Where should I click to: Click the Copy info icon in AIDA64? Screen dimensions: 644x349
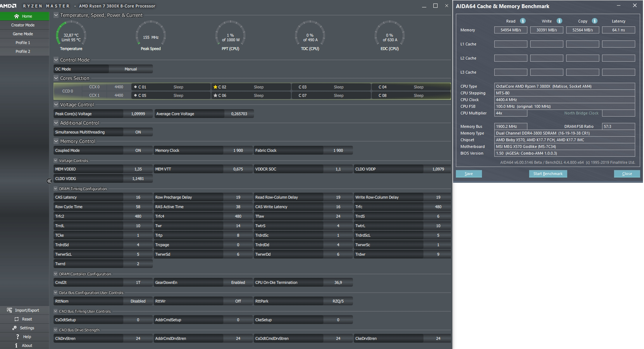595,21
